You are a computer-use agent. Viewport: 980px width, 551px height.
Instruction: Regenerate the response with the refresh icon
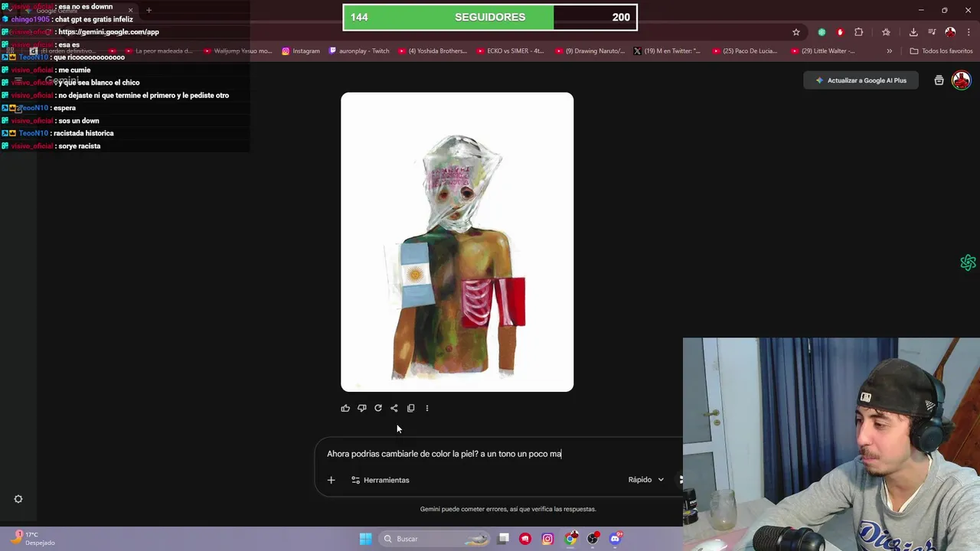pyautogui.click(x=378, y=408)
